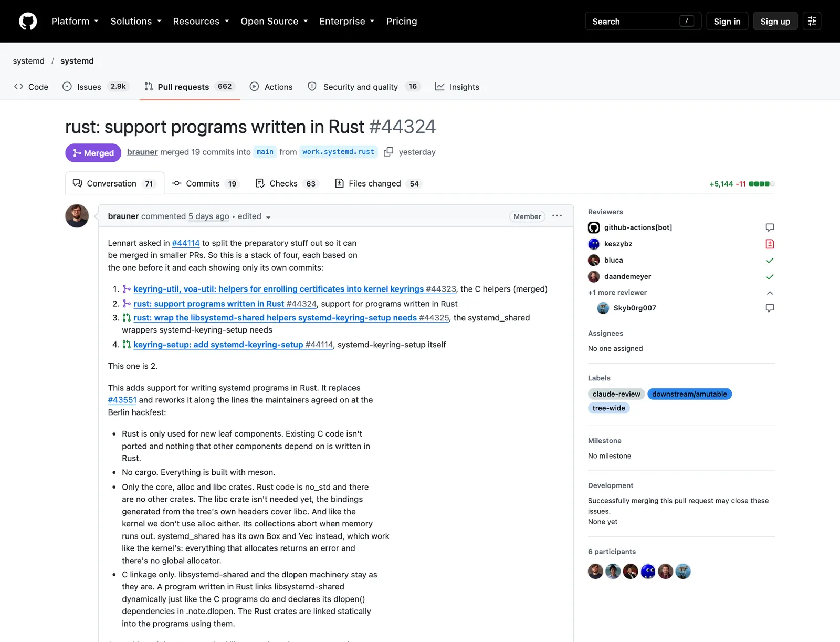View the github-actions[bot] review comment icon
The width and height of the screenshot is (840, 642).
click(x=770, y=227)
